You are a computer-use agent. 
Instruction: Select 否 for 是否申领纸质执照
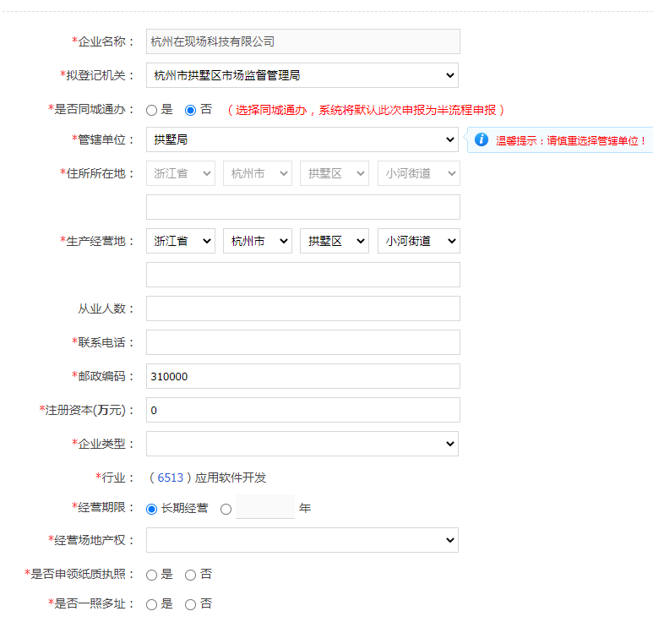(190, 576)
